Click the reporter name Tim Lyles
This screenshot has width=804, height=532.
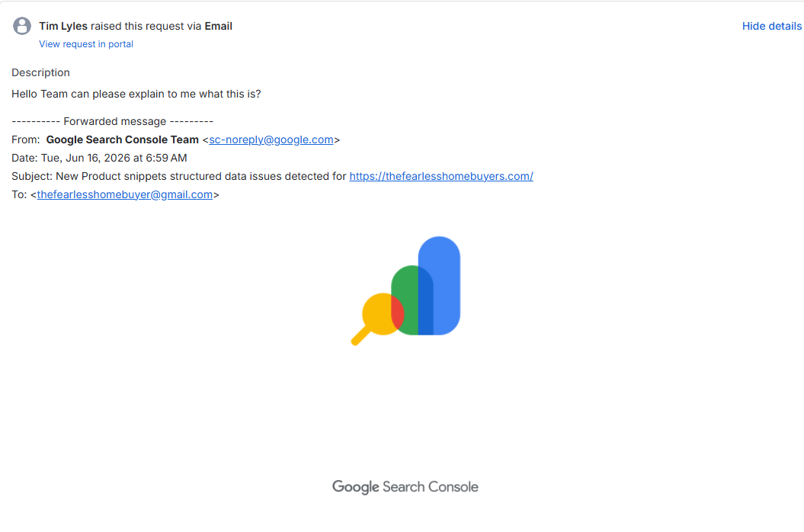coord(63,26)
